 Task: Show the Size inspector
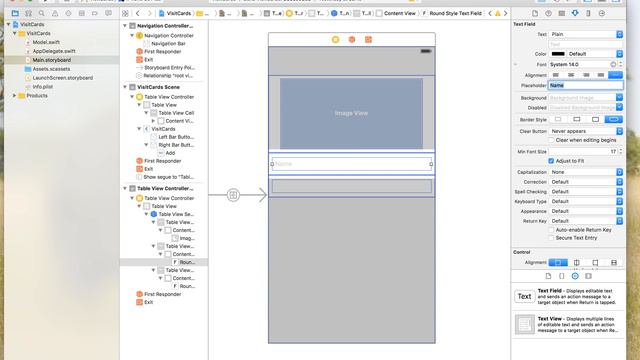point(588,13)
